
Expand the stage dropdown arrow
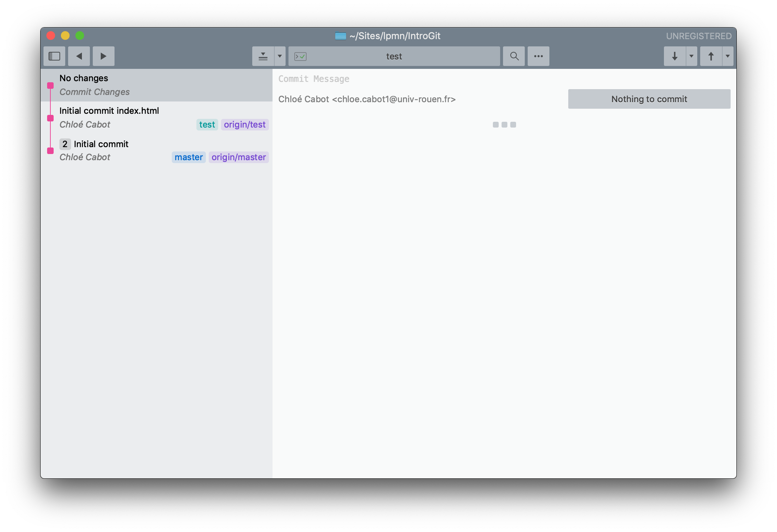281,55
